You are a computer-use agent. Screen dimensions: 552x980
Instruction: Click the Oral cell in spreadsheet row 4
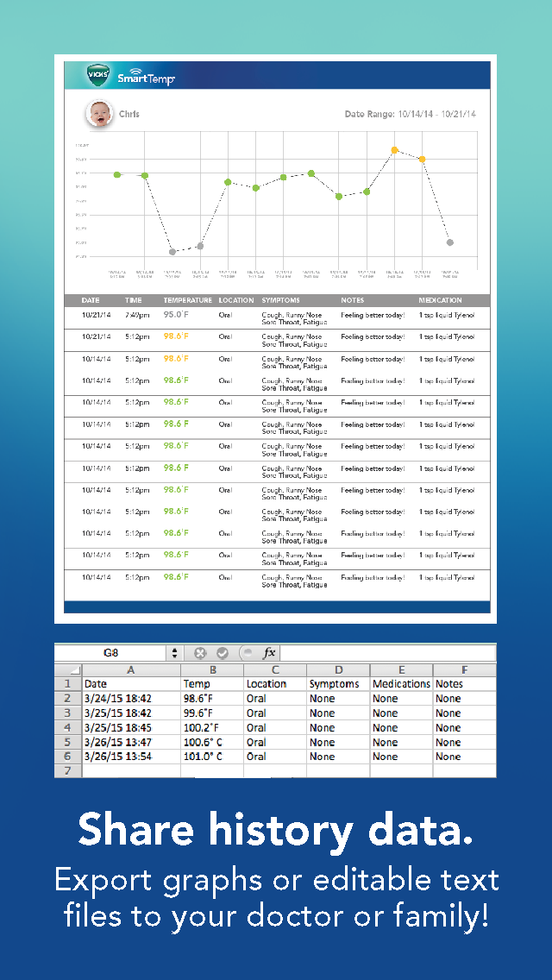(275, 727)
